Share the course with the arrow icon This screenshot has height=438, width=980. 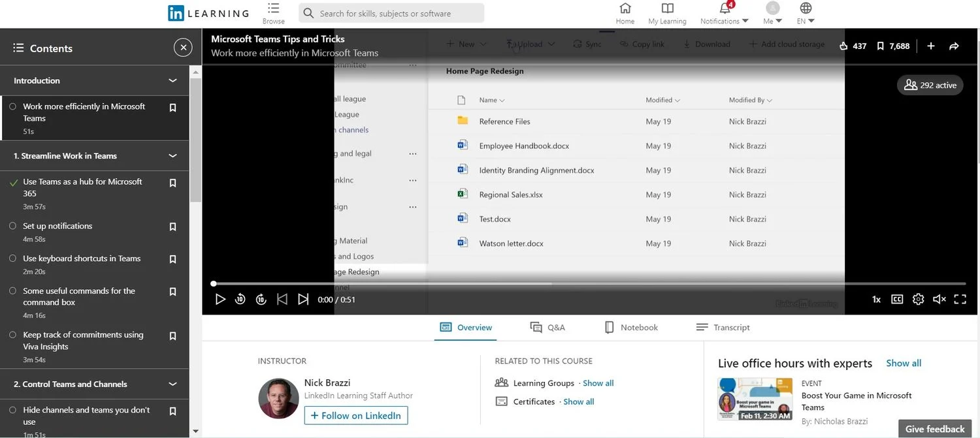pos(954,46)
